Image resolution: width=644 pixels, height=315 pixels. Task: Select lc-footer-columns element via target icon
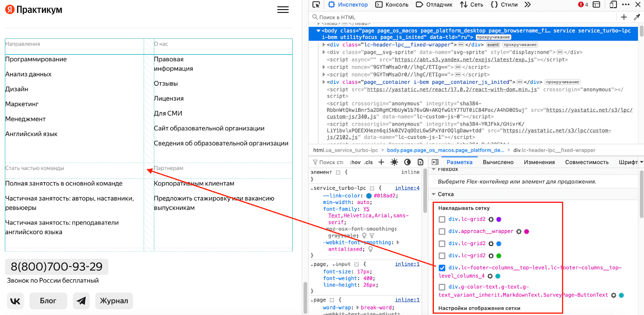(x=490, y=276)
